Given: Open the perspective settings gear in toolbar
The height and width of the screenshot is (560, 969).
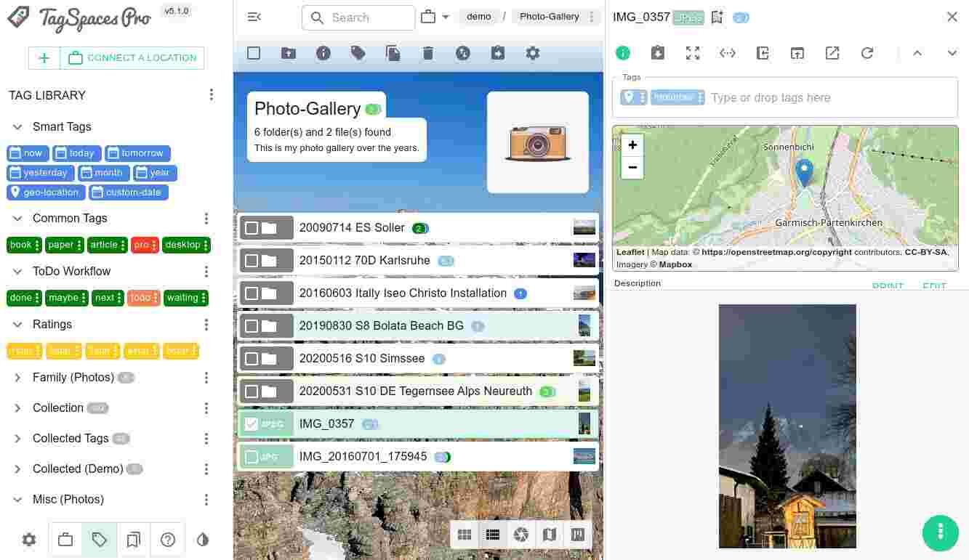Looking at the screenshot, I should 533,53.
